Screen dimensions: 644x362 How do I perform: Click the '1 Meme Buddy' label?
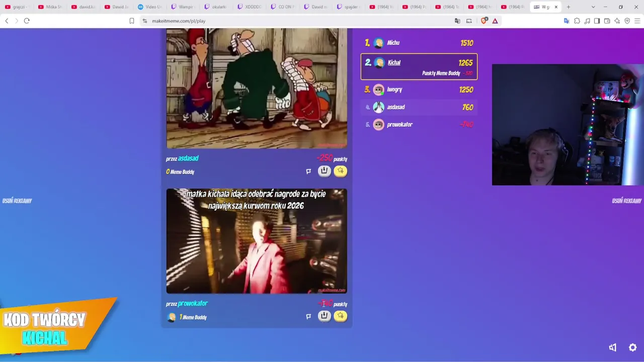click(193, 317)
